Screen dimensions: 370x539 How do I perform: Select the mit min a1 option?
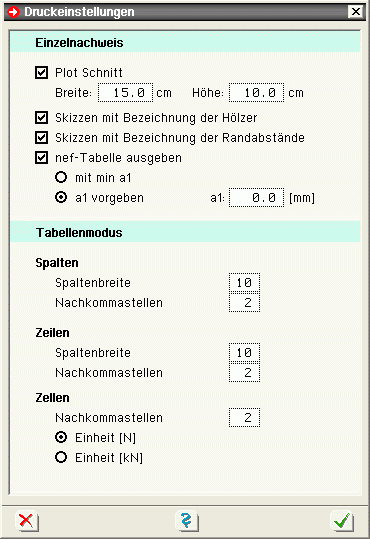click(61, 177)
